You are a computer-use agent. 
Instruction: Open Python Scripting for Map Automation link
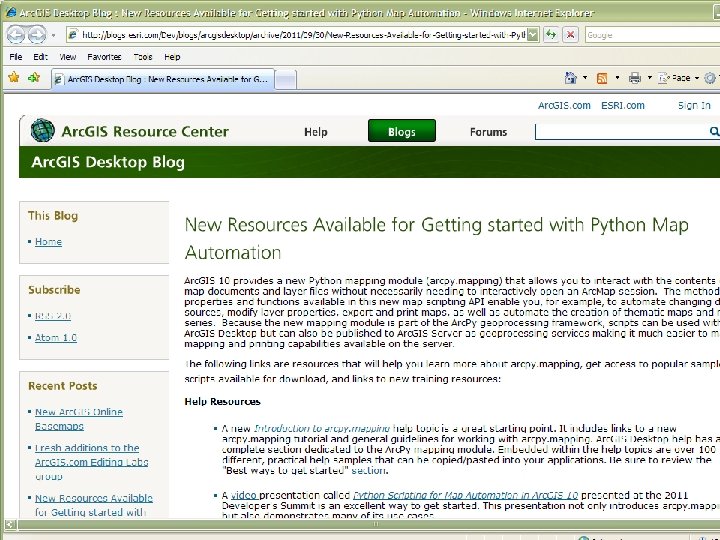pos(465,495)
